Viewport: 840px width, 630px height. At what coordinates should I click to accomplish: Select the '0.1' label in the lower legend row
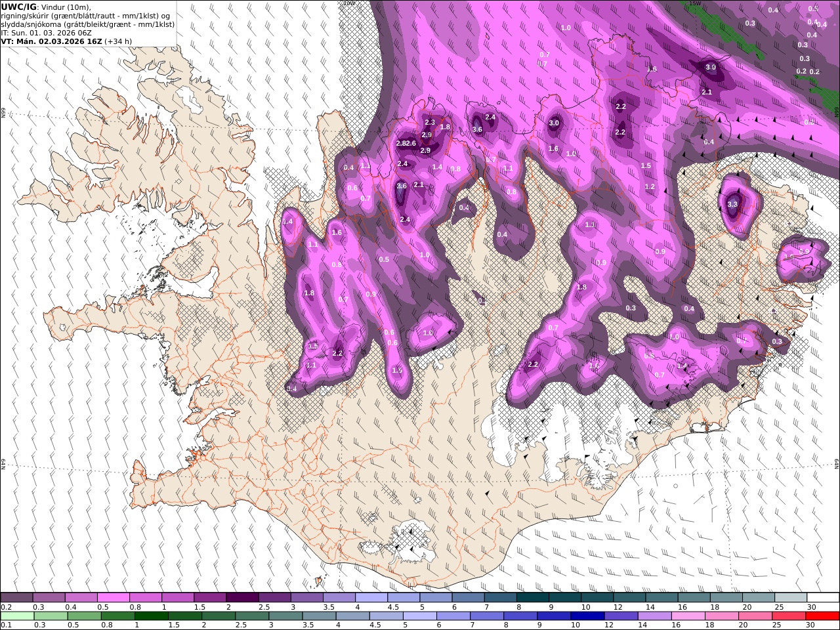coord(6,625)
